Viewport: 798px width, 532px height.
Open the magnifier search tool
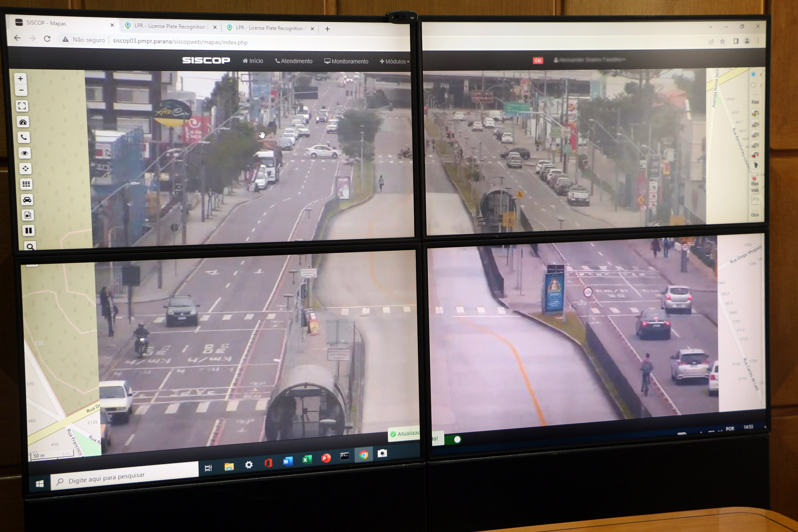click(x=30, y=246)
